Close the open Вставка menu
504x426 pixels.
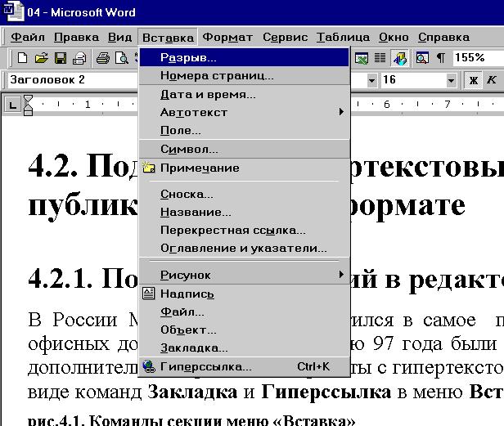tap(168, 38)
